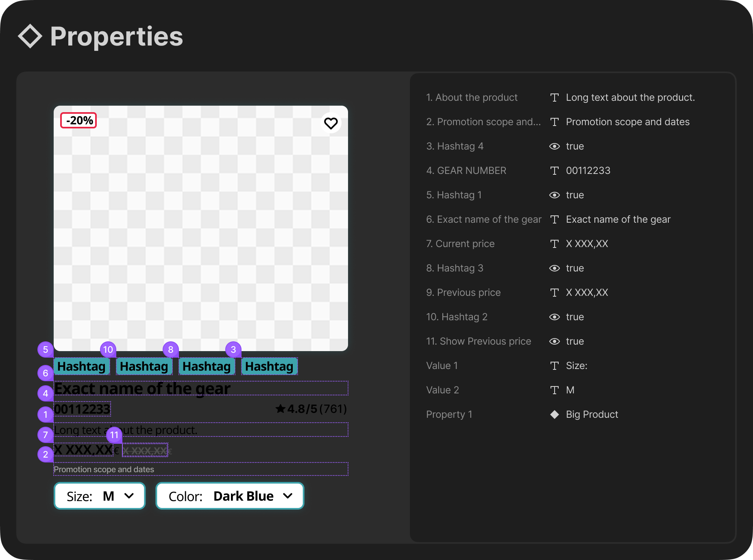Click the '1. About the product' label

tap(472, 98)
